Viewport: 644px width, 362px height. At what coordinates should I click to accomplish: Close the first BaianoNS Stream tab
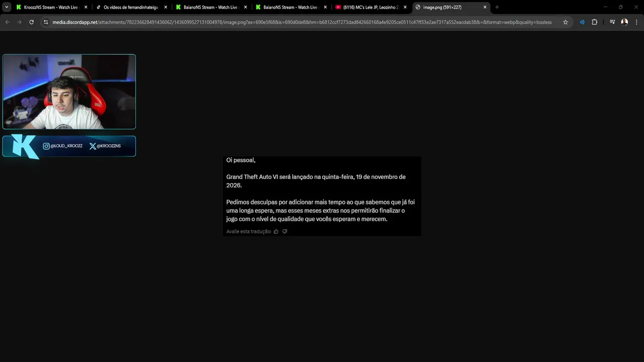click(x=246, y=8)
